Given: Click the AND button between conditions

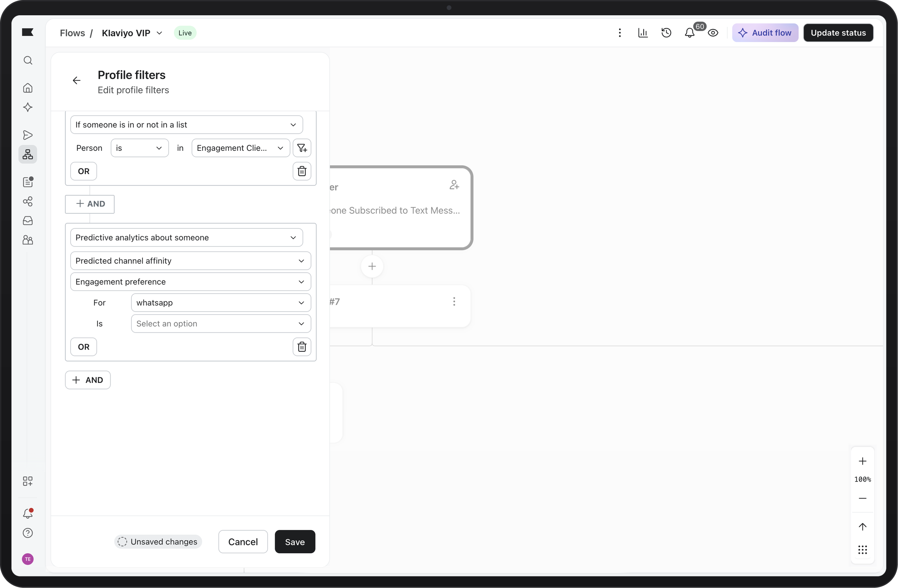Looking at the screenshot, I should point(90,204).
